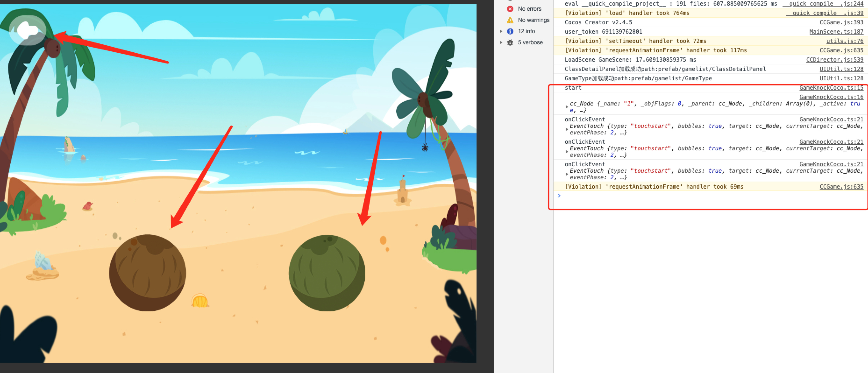Select the No errors filter in console sidebar
Screen dimensions: 868x373
[x=529, y=9]
